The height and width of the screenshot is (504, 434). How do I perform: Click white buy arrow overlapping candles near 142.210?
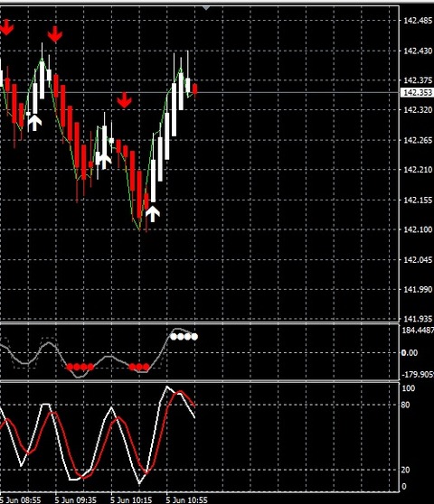104,160
